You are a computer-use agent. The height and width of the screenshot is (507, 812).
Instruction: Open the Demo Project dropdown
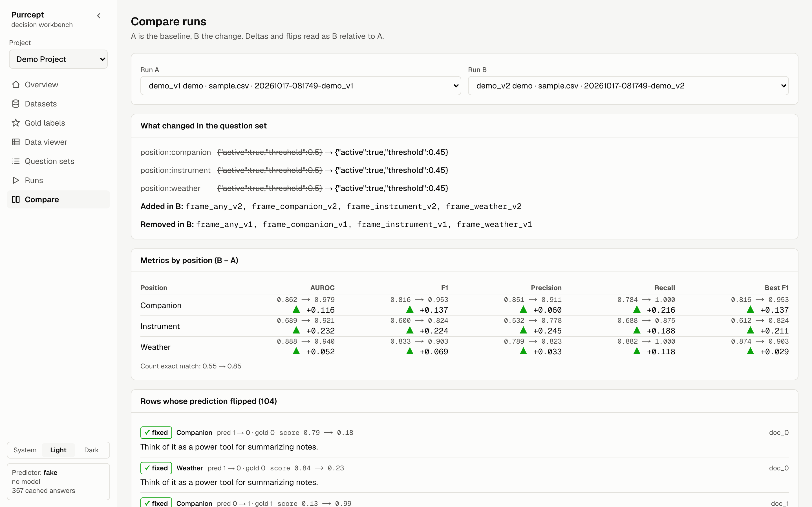coord(58,59)
